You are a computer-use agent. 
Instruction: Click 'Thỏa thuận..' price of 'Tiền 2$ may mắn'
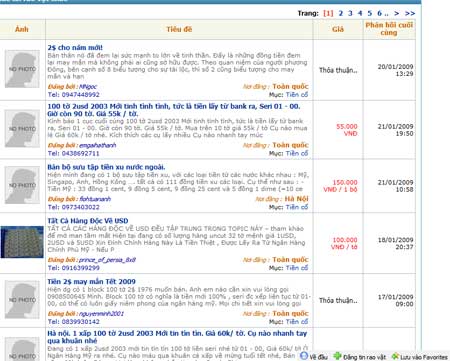click(x=338, y=300)
